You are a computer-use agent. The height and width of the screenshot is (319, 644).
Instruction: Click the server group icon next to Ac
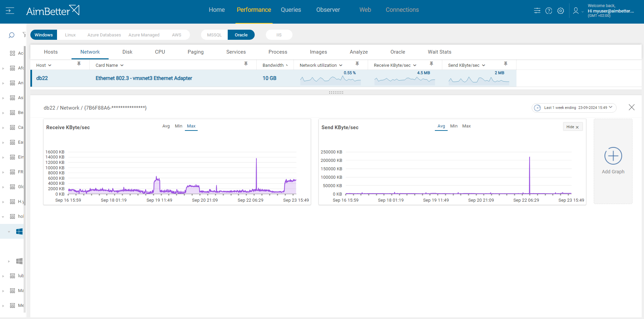click(12, 53)
